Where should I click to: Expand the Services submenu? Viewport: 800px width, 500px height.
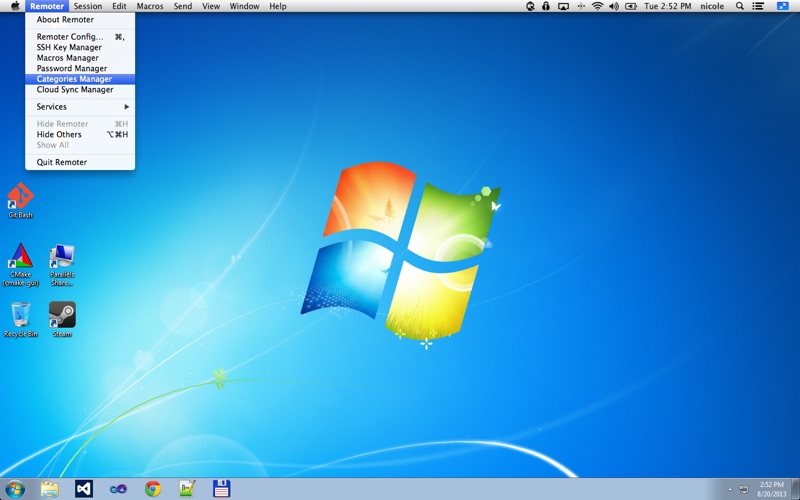[x=80, y=107]
